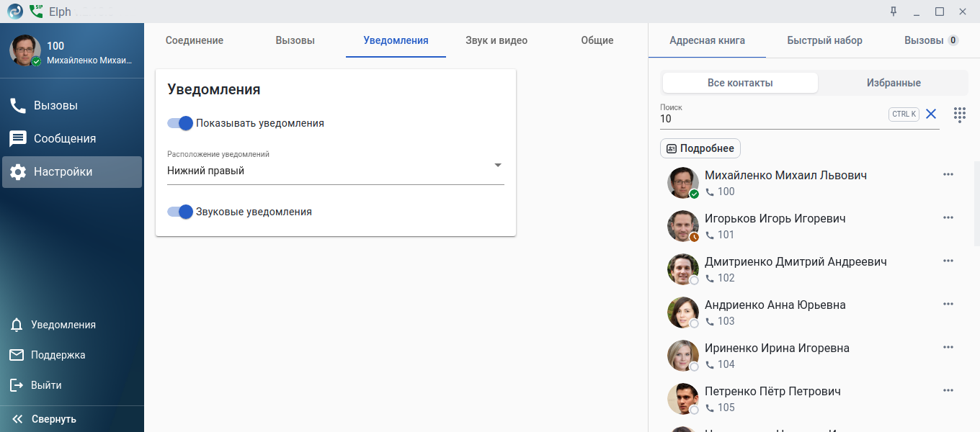Open the dial pad grid icon
The height and width of the screenshot is (432, 980).
959,114
